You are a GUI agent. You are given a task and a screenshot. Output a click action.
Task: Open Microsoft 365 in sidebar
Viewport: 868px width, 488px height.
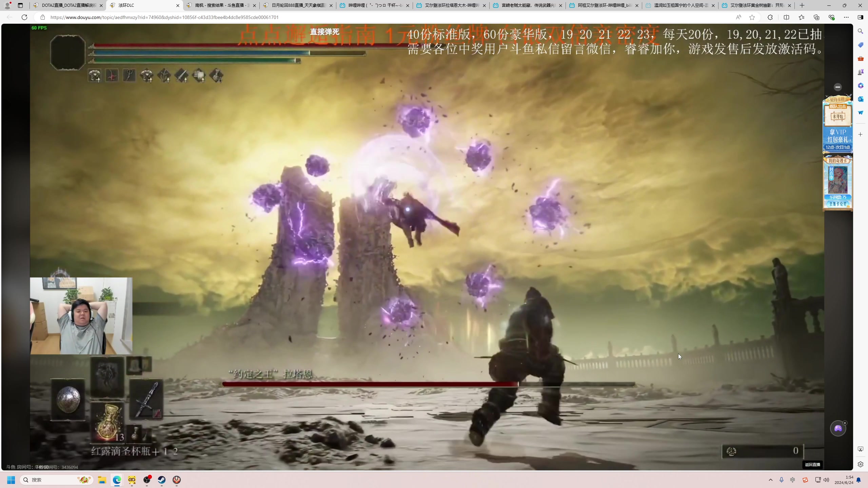861,85
